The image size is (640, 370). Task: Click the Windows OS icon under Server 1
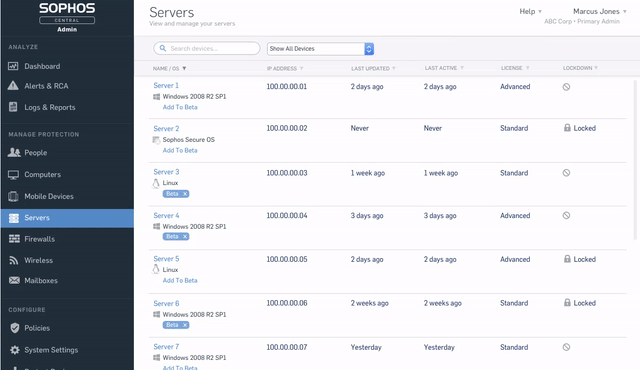156,97
